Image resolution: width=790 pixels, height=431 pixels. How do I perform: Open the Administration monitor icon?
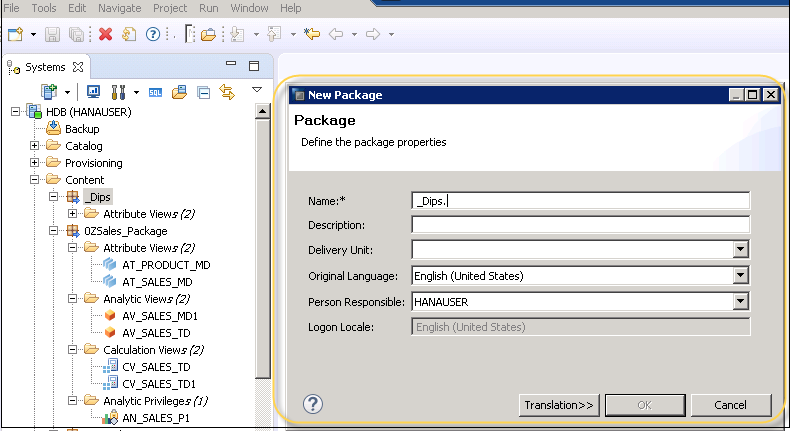coord(95,92)
